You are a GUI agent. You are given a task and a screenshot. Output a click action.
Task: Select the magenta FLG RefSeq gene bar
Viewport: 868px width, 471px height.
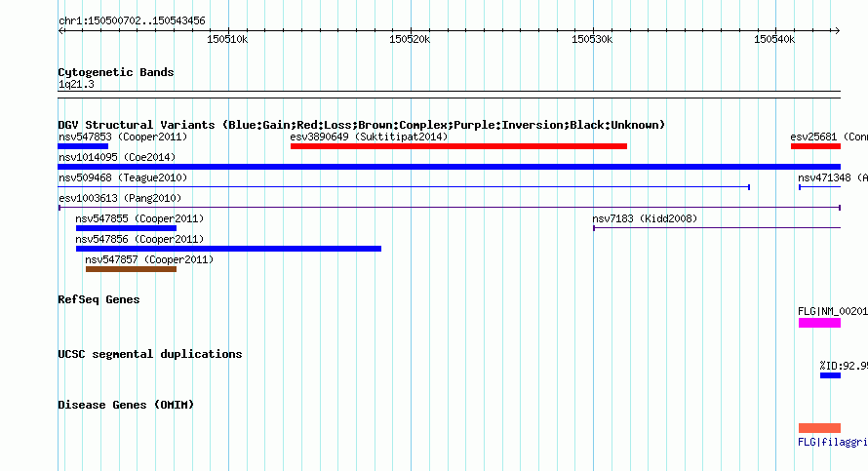tap(820, 323)
